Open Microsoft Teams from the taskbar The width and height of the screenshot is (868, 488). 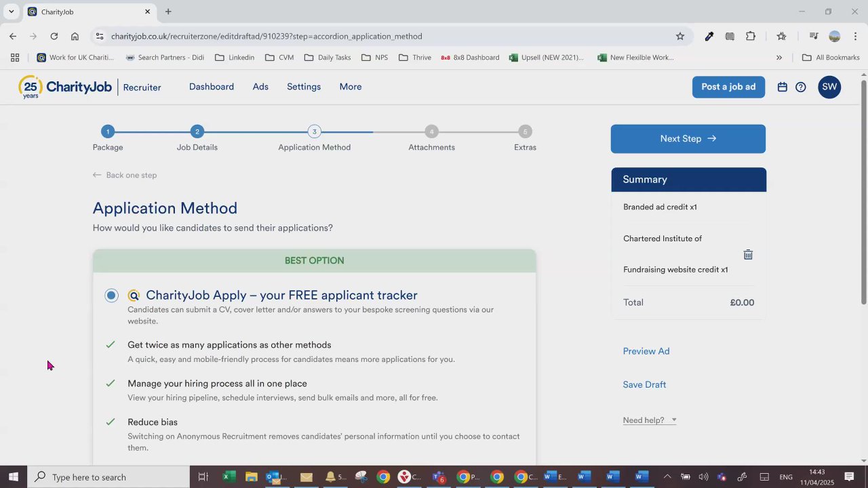click(439, 477)
